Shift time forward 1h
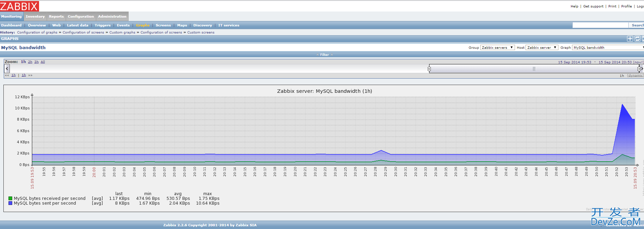 [x=24, y=75]
